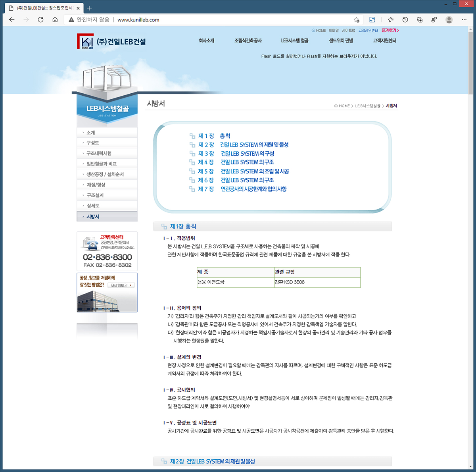Select 구조내력시험 in the left sidebar
Image resolution: width=476 pixels, height=472 pixels.
tap(99, 153)
